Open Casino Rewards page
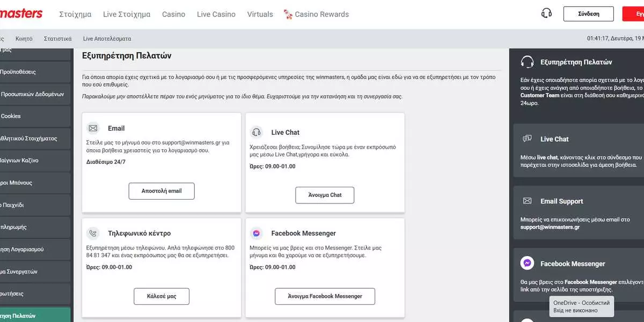644x322 pixels. pos(322,14)
